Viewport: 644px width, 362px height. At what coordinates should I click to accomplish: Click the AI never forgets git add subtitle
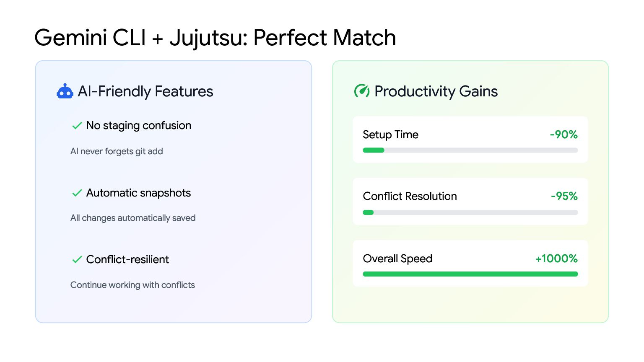click(117, 151)
